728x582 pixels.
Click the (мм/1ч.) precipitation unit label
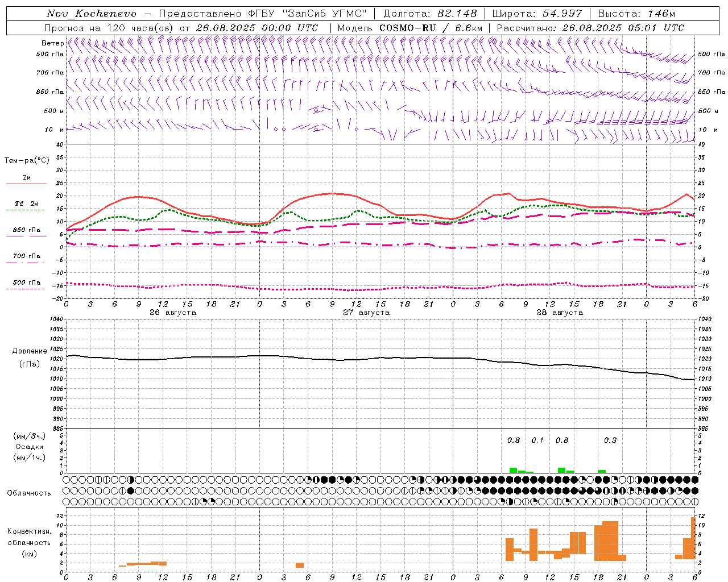pyautogui.click(x=30, y=458)
